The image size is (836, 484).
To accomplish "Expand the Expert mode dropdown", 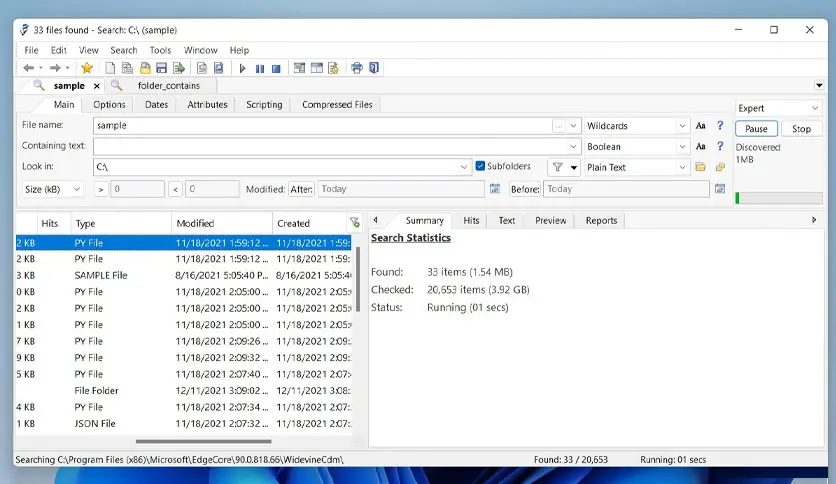I will pos(778,108).
